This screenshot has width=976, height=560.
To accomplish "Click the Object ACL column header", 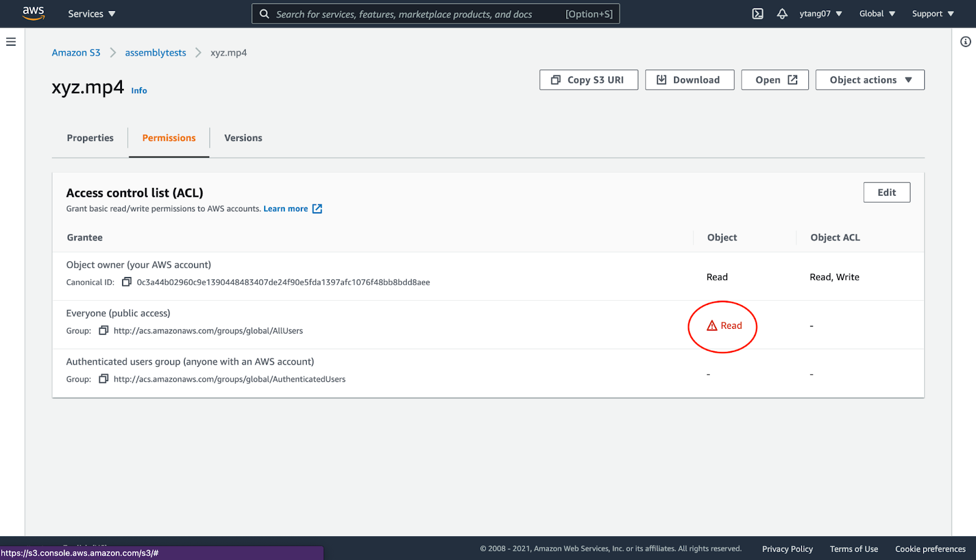I will pyautogui.click(x=835, y=237).
